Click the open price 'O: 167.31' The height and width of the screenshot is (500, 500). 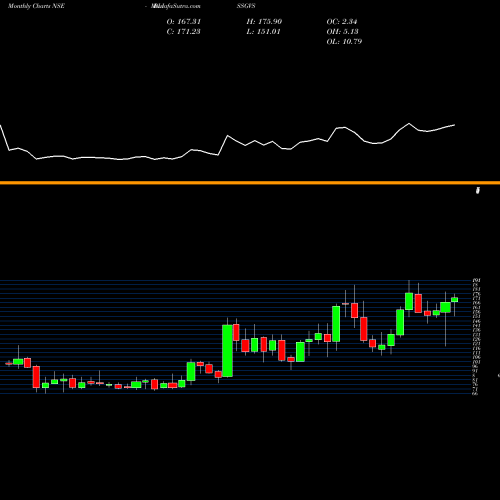click(184, 22)
